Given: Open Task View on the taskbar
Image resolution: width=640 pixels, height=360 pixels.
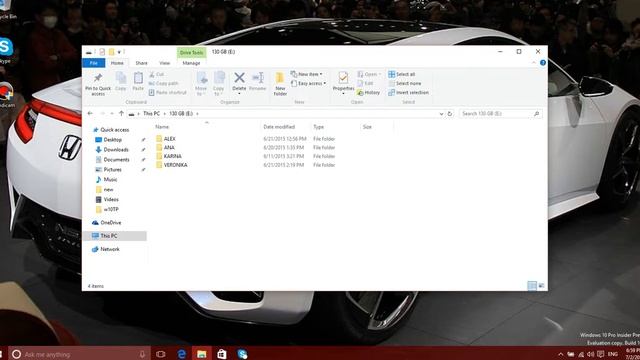Looking at the screenshot, I should [161, 354].
